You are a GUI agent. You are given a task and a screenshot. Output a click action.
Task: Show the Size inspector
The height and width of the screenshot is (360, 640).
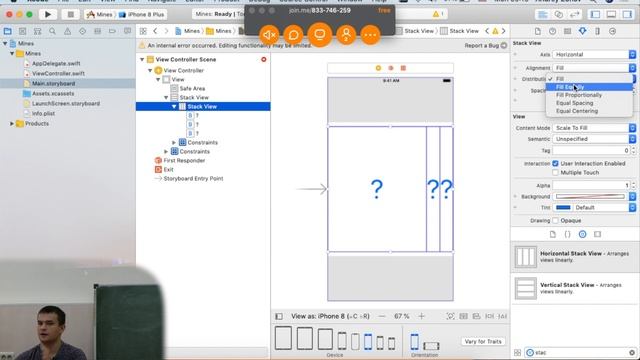(x=598, y=31)
